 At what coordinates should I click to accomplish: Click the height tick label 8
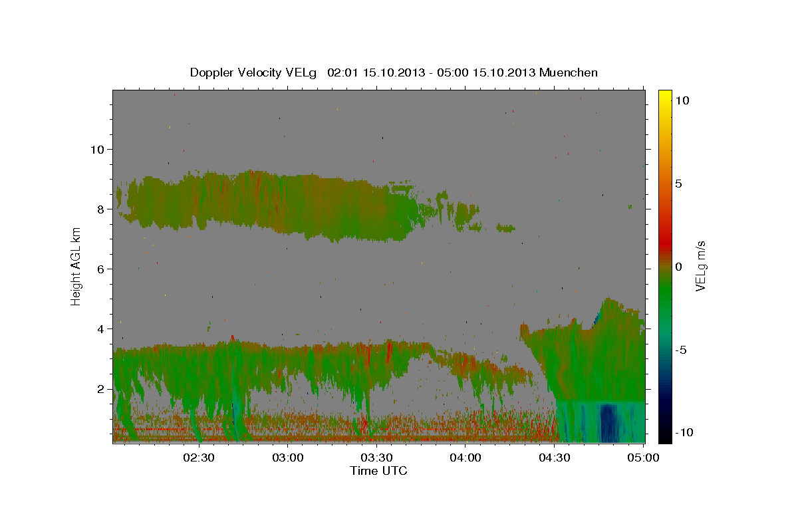(100, 209)
